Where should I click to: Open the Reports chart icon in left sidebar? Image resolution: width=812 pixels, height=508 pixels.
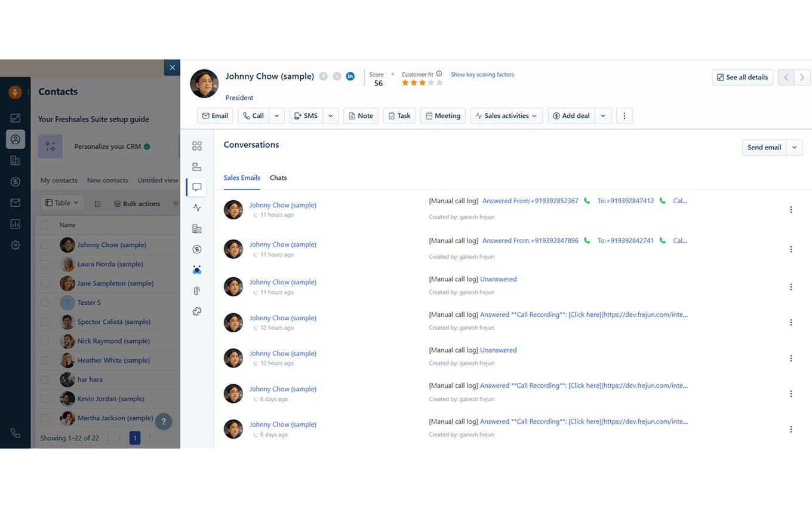click(x=16, y=224)
